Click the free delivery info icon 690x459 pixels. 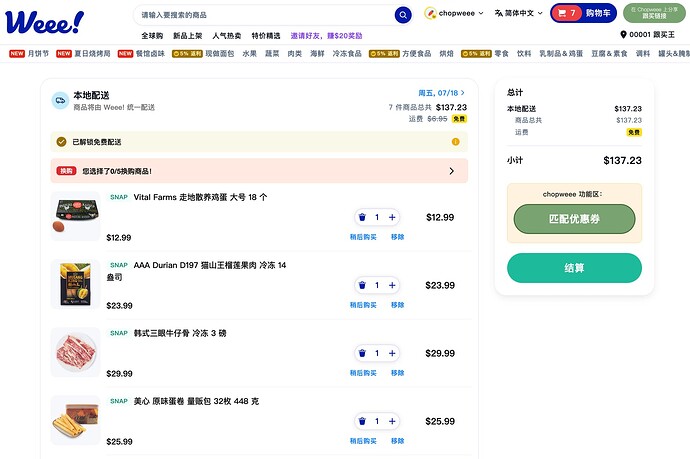tap(455, 142)
